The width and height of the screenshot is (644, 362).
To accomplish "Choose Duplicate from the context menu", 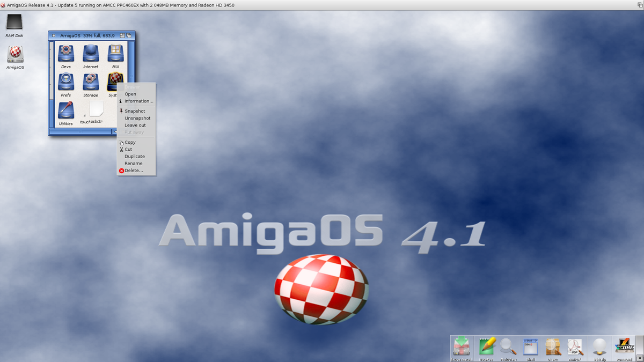I will point(135,157).
